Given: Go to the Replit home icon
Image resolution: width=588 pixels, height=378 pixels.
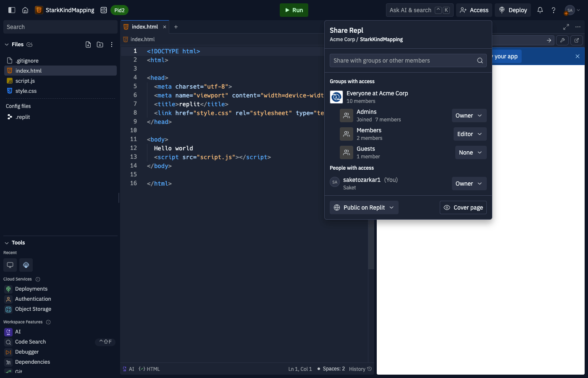Looking at the screenshot, I should 25,10.
